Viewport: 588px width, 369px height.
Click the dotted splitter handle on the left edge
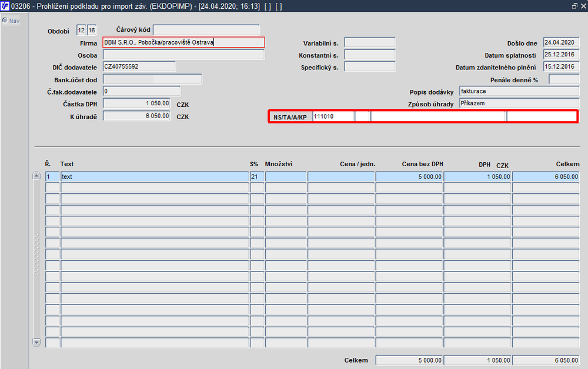(36, 255)
